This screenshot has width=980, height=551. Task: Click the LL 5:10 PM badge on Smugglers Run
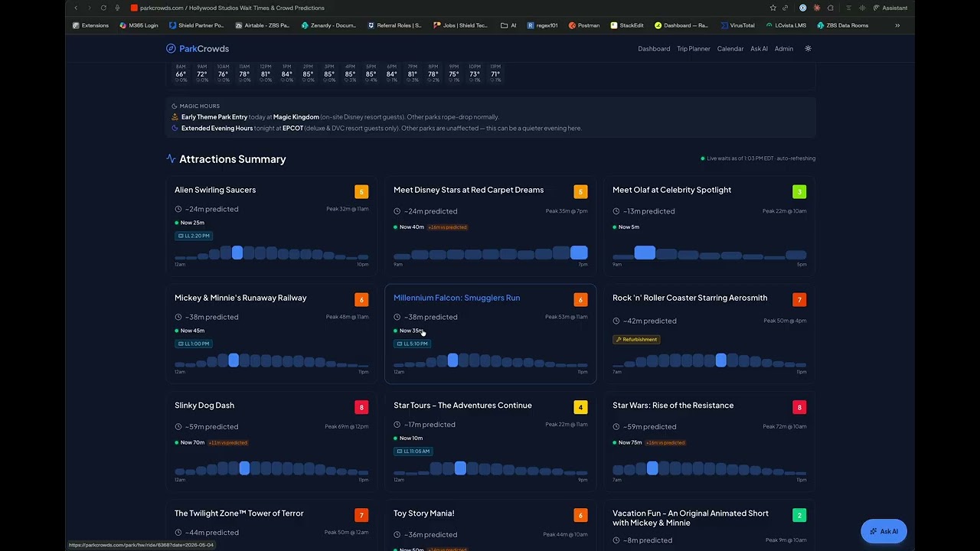click(413, 344)
